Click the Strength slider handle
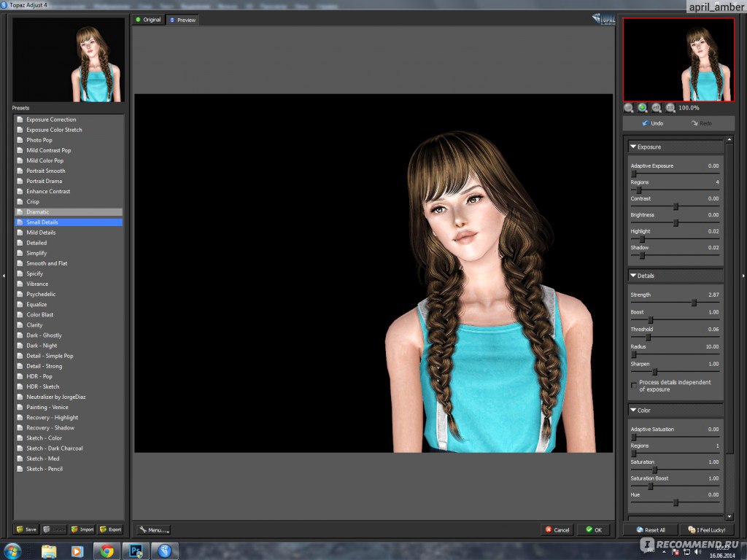 (694, 303)
